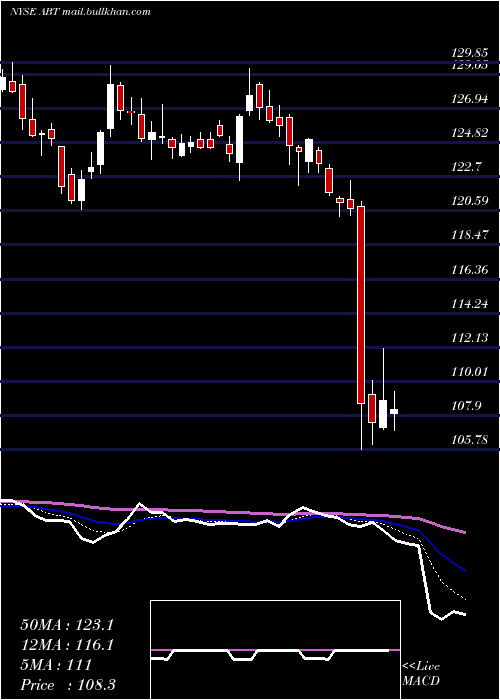Click the 126.94 price level label
The width and height of the screenshot is (500, 700).
(x=469, y=99)
